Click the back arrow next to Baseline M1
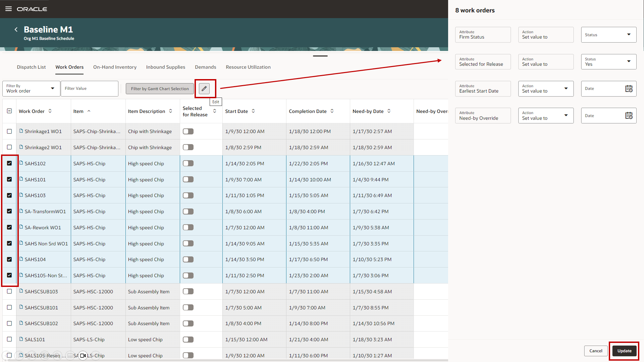644x362 pixels. click(x=16, y=29)
